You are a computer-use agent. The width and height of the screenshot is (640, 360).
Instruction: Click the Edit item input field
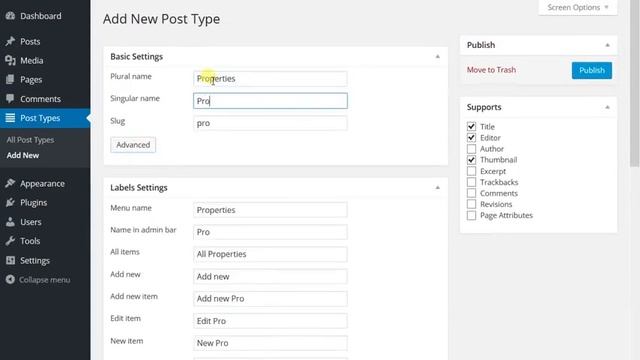pos(270,321)
